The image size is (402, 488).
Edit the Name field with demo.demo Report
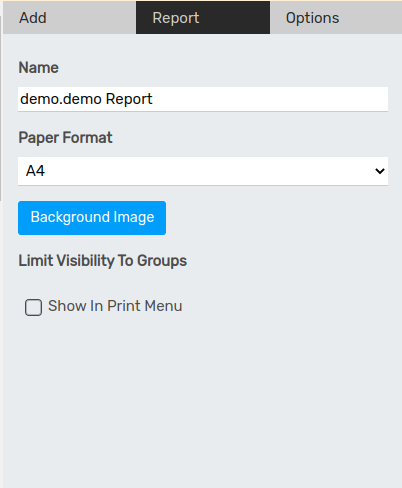click(203, 99)
